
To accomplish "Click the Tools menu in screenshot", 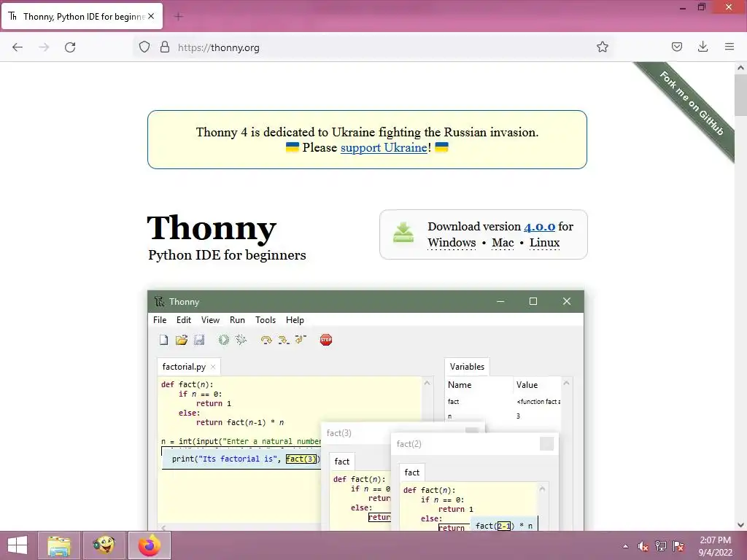I will 266,320.
